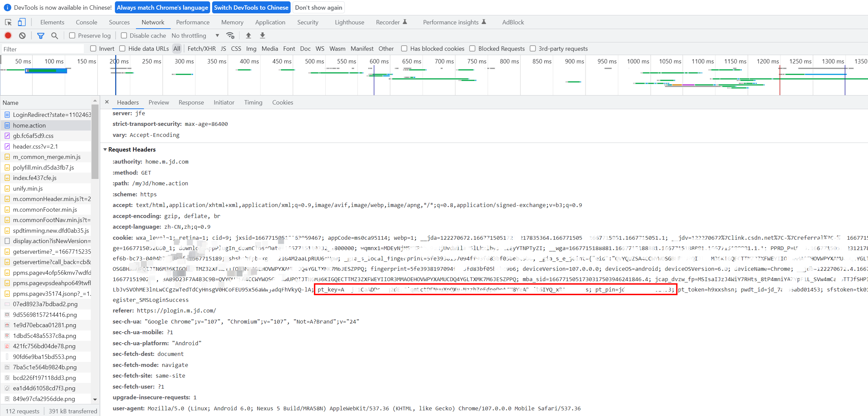868x416 pixels.
Task: Toggle the device toolbar icon
Action: click(22, 22)
